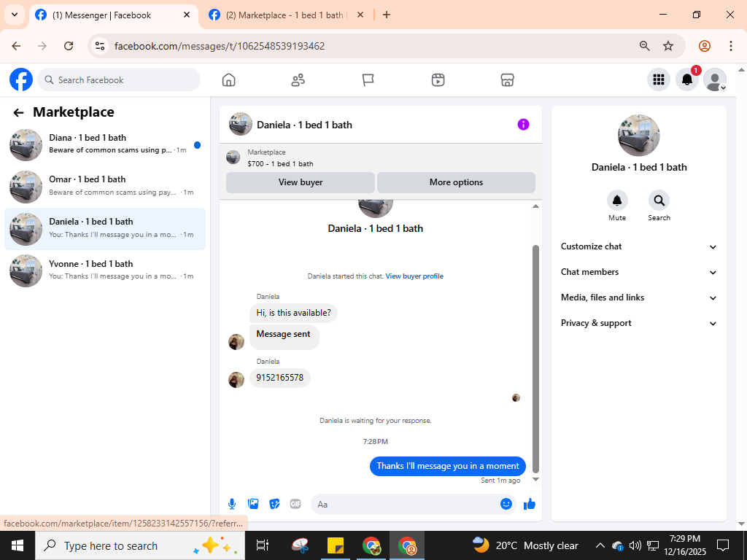Expand Chat members section
The image size is (747, 560).
pyautogui.click(x=639, y=272)
